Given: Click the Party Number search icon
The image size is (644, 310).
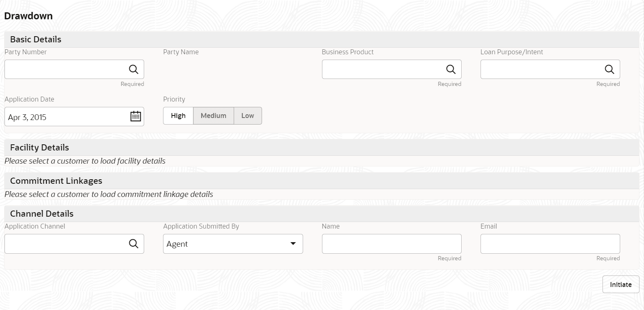Looking at the screenshot, I should pos(133,69).
